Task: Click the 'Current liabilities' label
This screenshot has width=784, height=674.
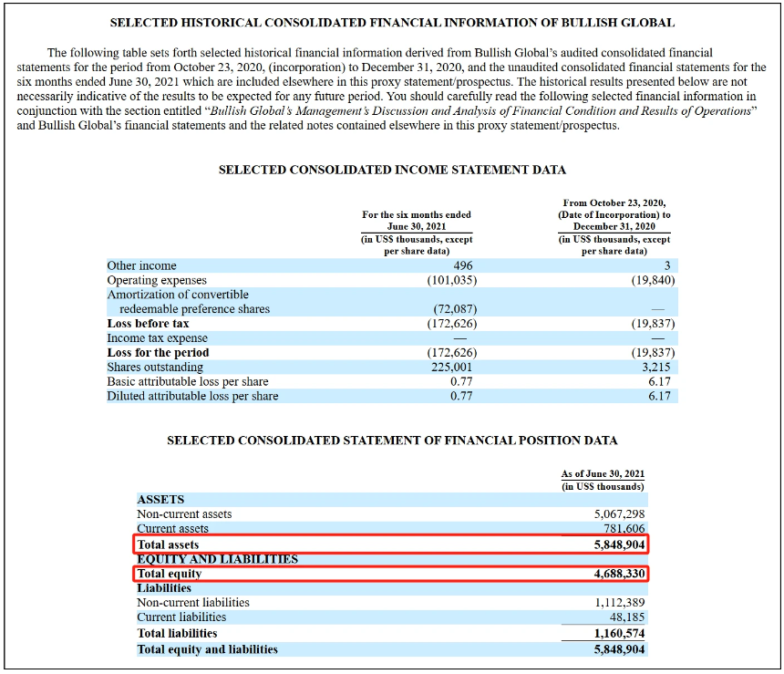Action: [181, 617]
